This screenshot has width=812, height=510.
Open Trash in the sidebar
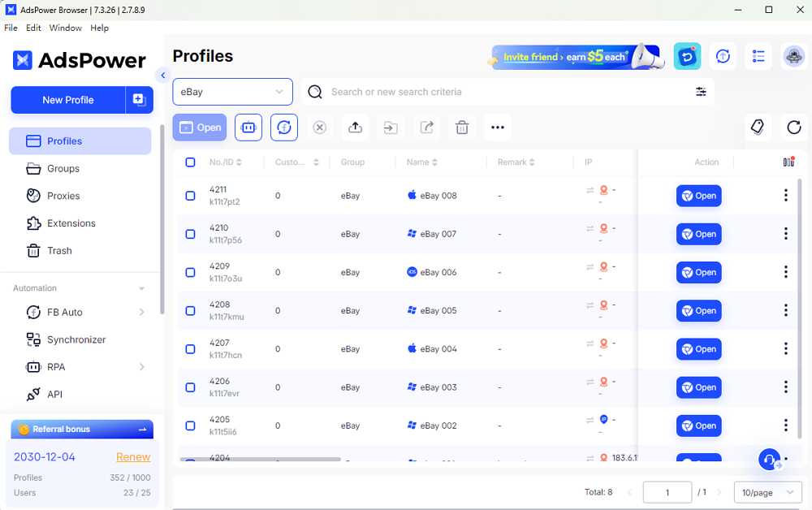pos(80,251)
